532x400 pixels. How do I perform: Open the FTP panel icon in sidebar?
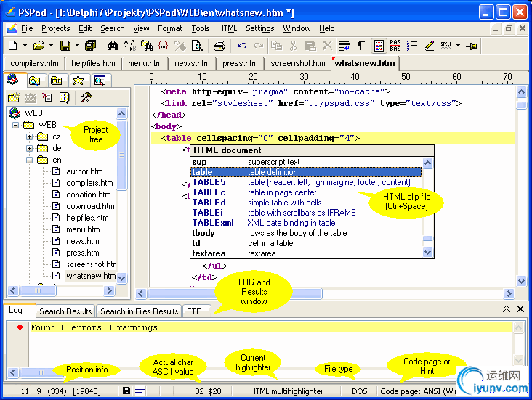56,80
